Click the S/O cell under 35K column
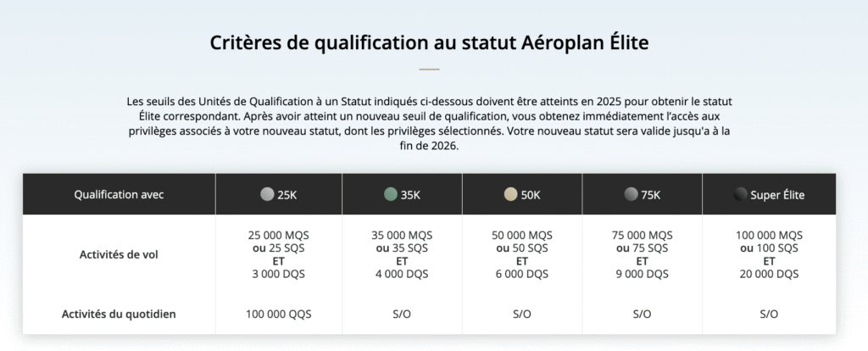The height and width of the screenshot is (351, 868). click(402, 314)
